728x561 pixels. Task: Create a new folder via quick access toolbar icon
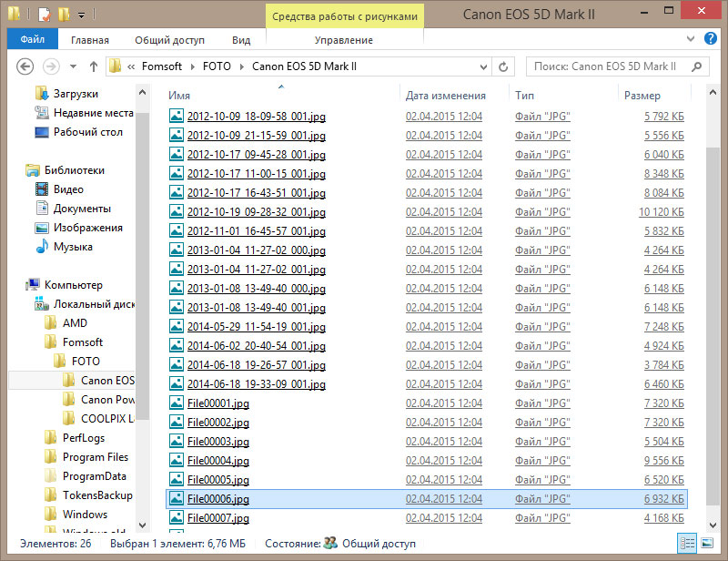[x=64, y=15]
